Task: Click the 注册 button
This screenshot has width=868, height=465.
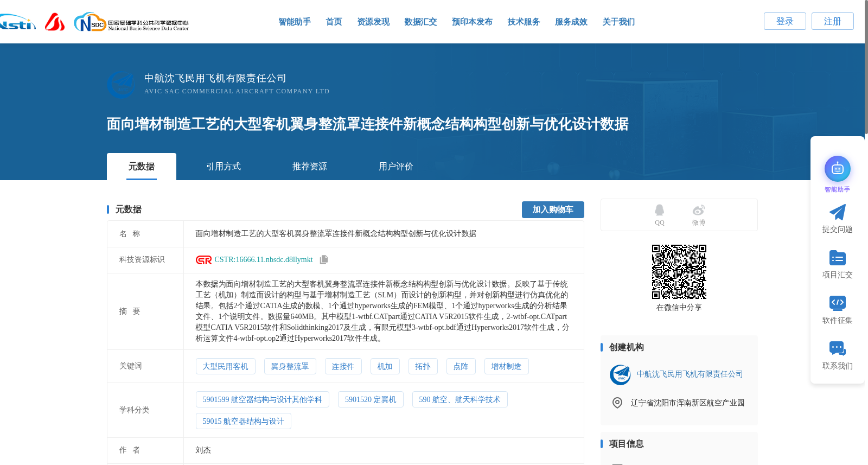Action: coord(833,21)
